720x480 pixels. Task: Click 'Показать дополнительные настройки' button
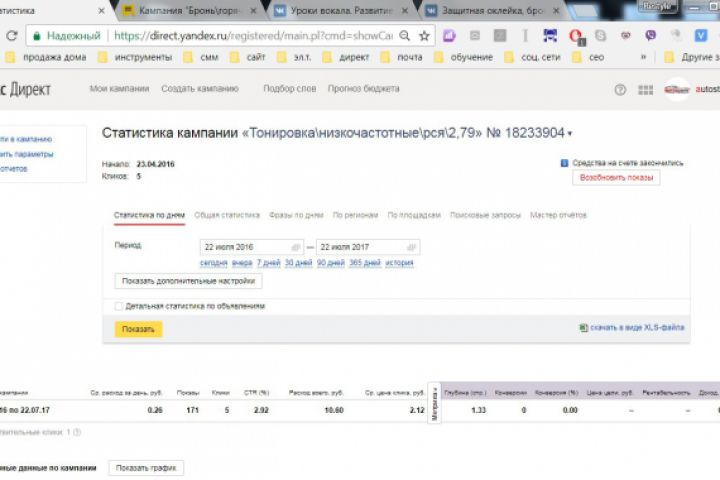188,281
